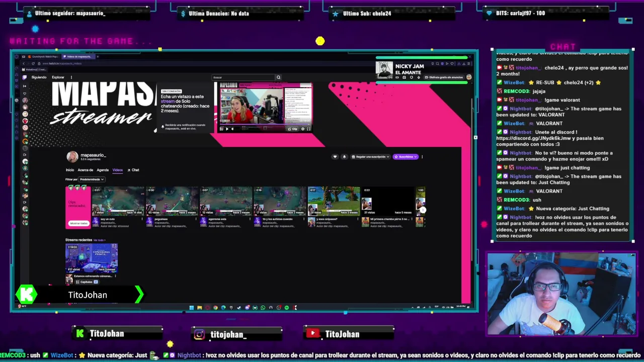Screen dimensions: 644x362
Task: Open the three-dot menu beside Explorar
Action: tap(71, 77)
